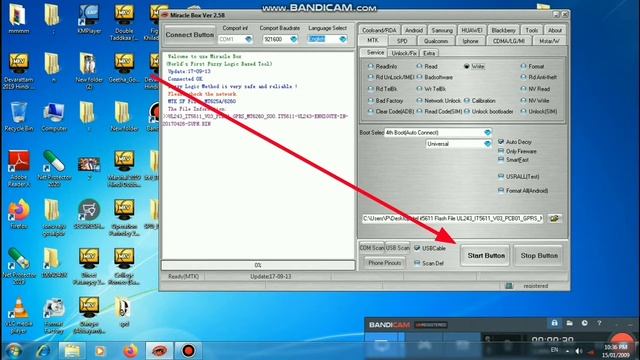Click the Phone Pinouts button
Screen dimensions: 640x360
click(384, 263)
